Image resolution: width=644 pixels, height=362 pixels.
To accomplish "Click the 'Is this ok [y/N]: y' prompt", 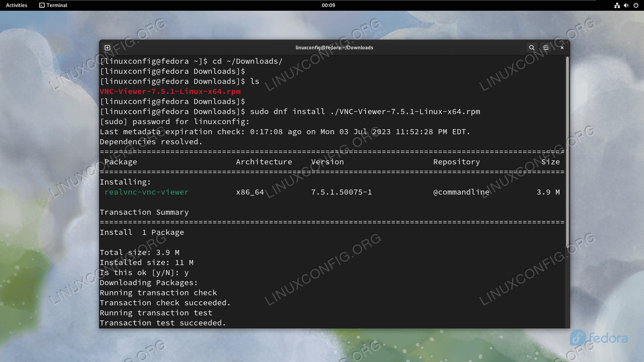I will tap(144, 273).
